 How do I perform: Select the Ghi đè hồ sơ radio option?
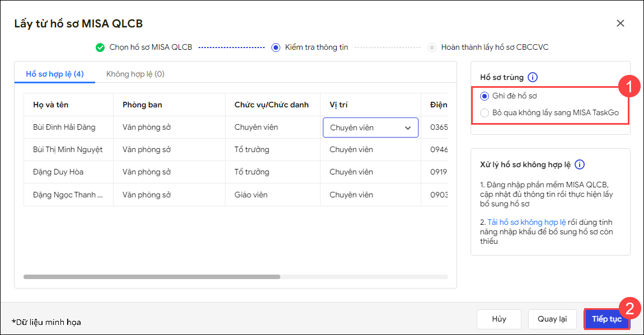[485, 96]
